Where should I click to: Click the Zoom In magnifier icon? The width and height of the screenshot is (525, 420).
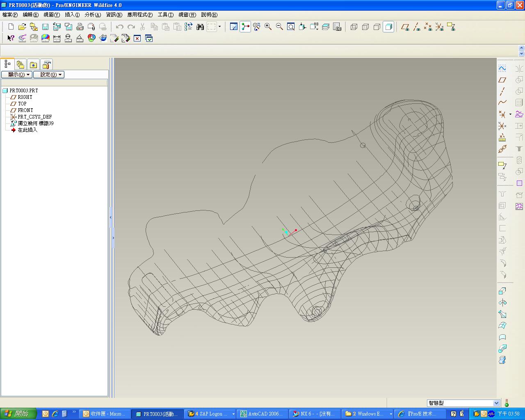pos(268,27)
